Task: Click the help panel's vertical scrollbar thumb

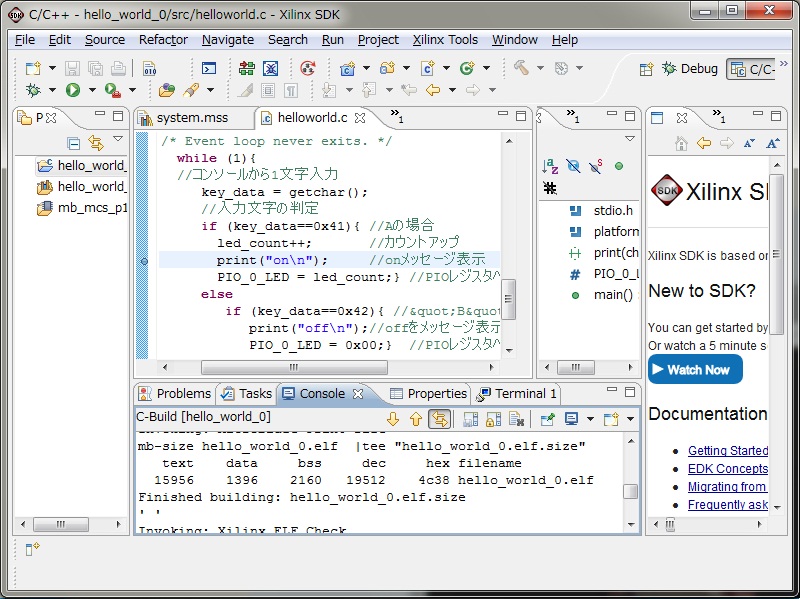Action: tap(776, 254)
